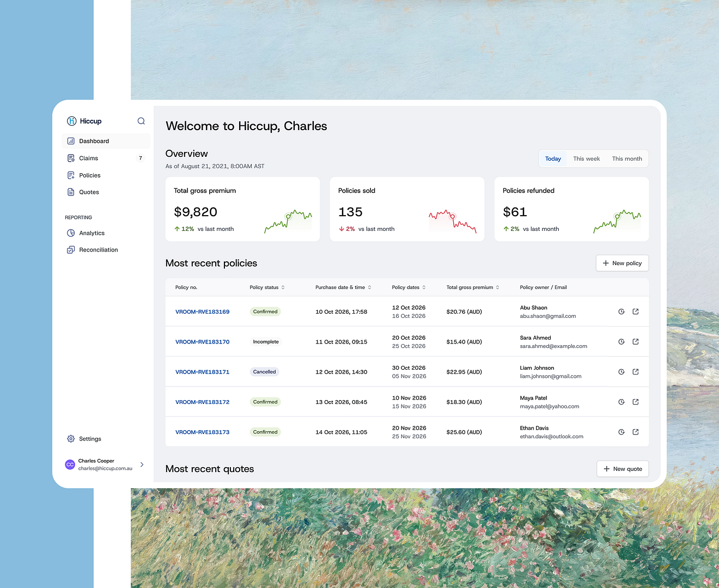This screenshot has width=719, height=588.
Task: Click the Total gross premium trend chart
Action: point(288,220)
